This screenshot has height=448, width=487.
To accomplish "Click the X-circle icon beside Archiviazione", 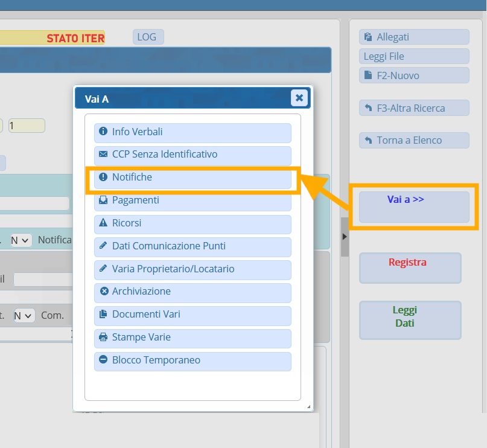I will 104,292.
